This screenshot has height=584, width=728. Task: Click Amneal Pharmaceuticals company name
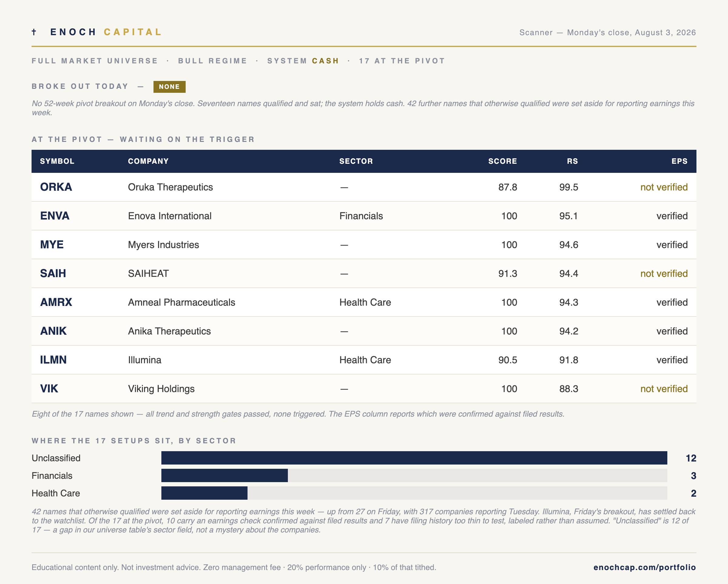coord(181,302)
